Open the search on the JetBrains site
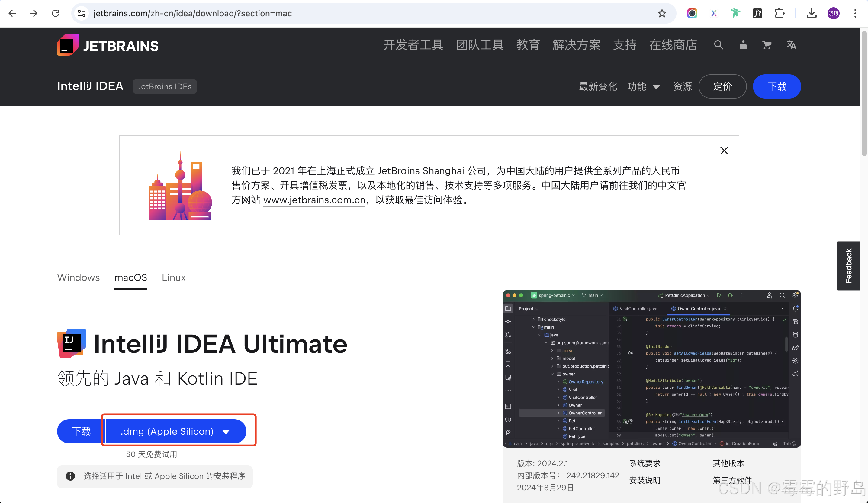Viewport: 868px width, 503px height. coord(719,45)
